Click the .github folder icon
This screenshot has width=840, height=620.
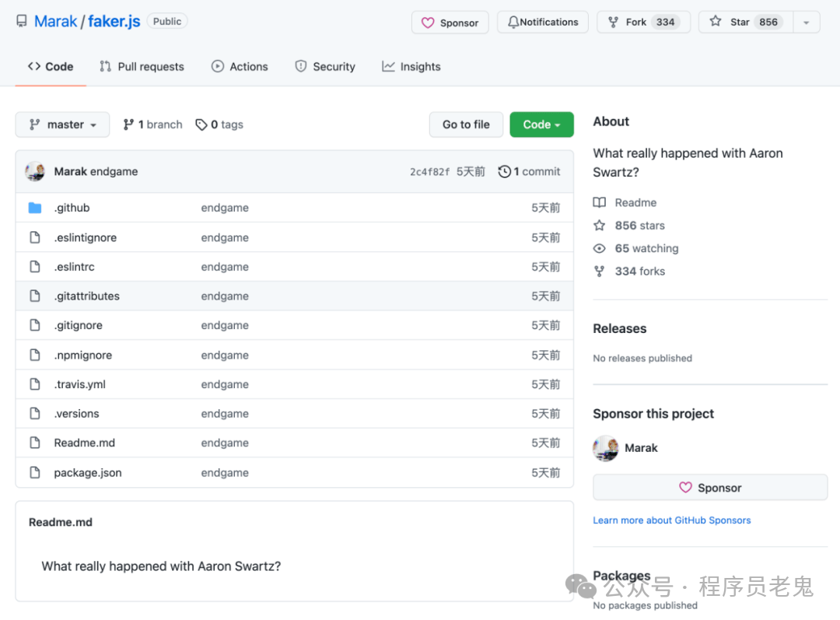coord(35,208)
